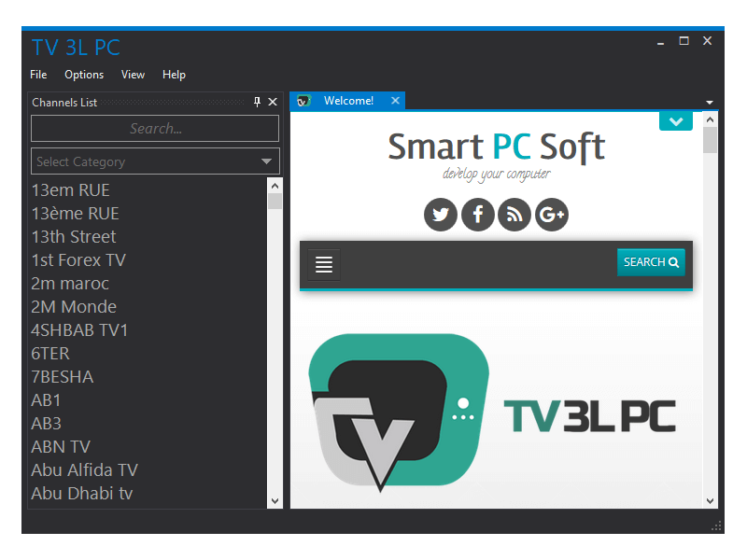Image resolution: width=747 pixels, height=560 pixels.
Task: Close the Channels List panel
Action: pyautogui.click(x=273, y=102)
